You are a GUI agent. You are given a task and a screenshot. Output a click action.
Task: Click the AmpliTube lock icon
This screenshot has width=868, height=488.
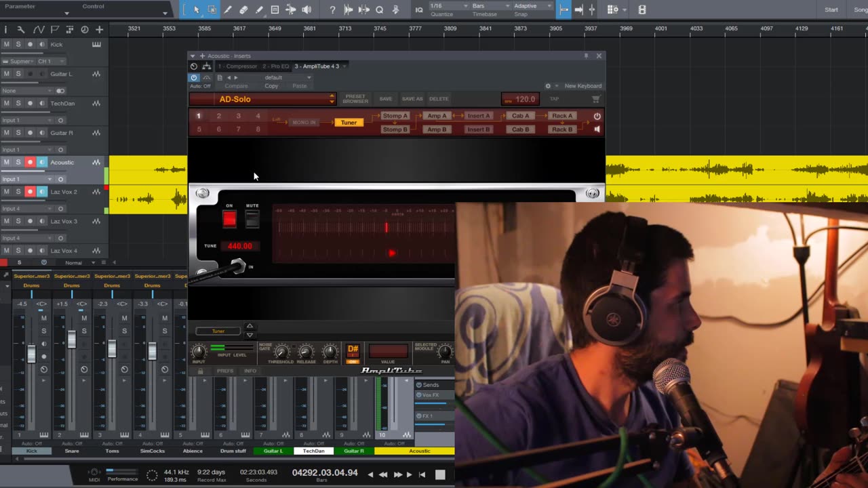coord(200,371)
